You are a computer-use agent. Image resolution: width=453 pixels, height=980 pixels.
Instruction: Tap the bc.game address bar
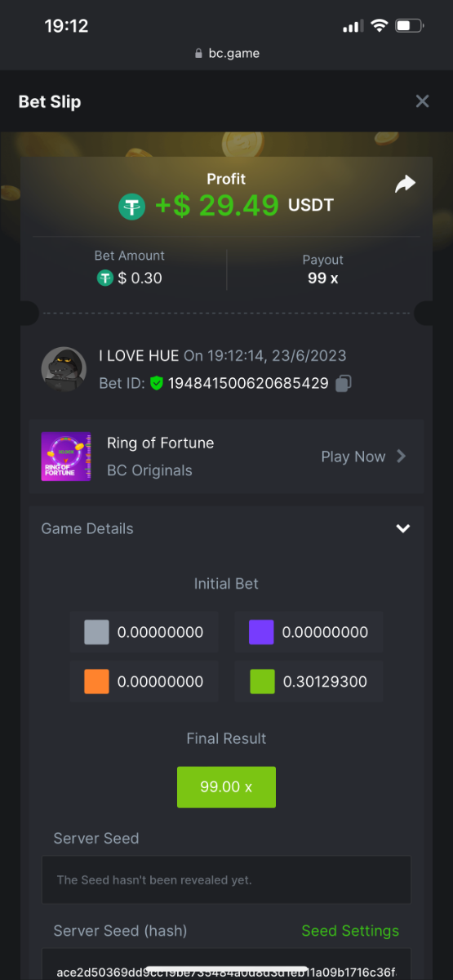[227, 53]
